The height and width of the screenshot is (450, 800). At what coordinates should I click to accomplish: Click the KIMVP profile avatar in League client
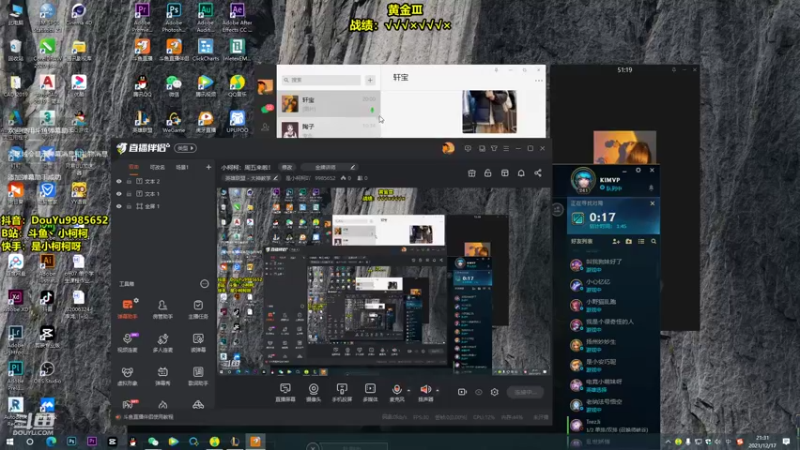pyautogui.click(x=583, y=180)
